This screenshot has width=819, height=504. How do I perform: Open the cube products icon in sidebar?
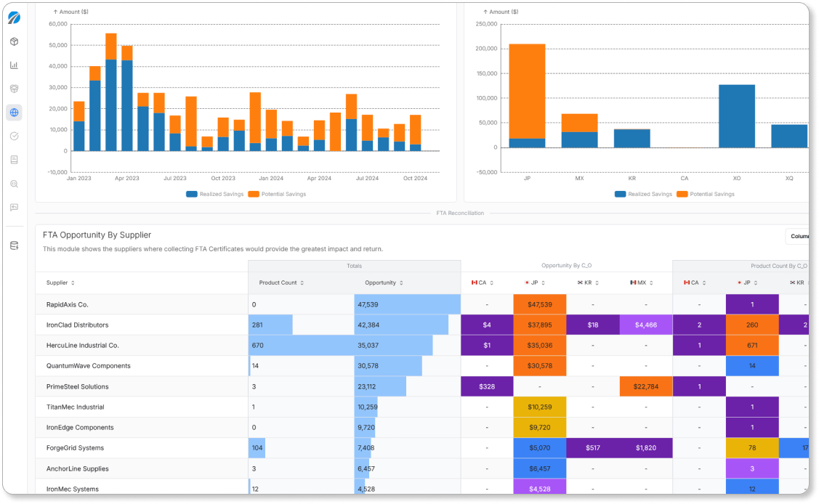14,41
